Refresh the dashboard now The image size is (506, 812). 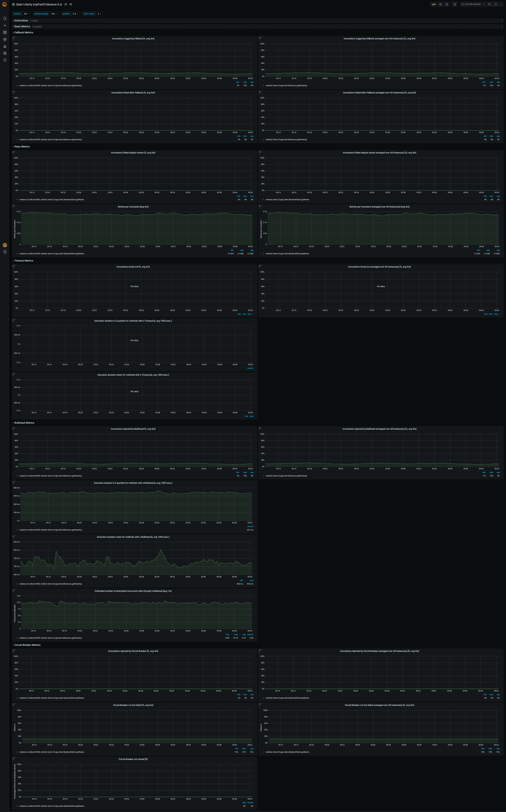(x=496, y=4)
